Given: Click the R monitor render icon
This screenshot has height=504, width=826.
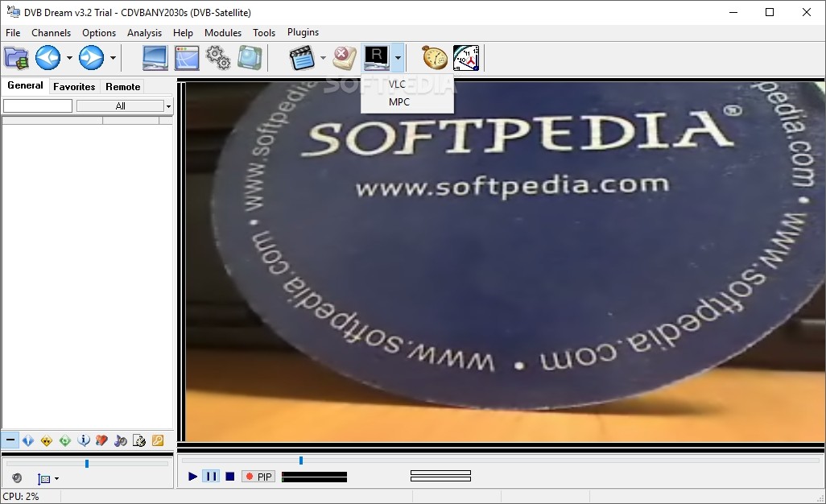Looking at the screenshot, I should [x=376, y=58].
